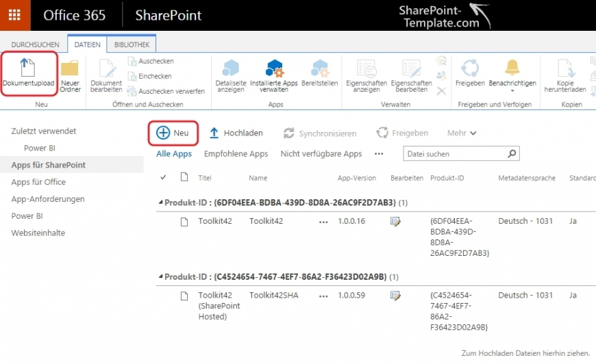Switch to the DURCHSUCHEN tab
596x364 pixels.
(x=35, y=44)
